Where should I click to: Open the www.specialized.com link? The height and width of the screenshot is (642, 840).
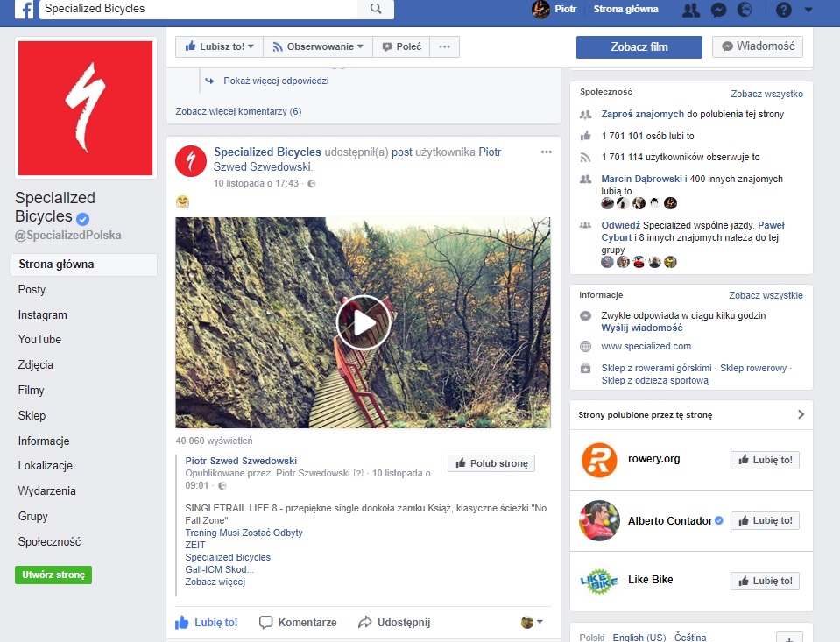[646, 346]
